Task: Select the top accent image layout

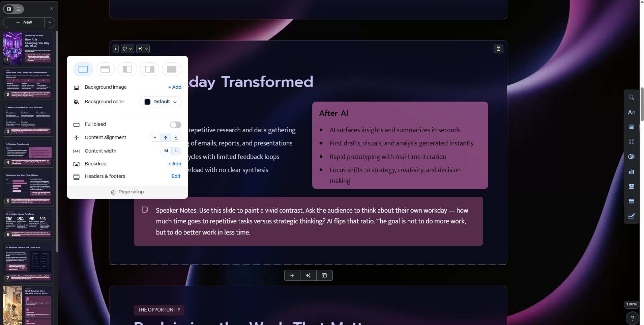Action: point(105,69)
